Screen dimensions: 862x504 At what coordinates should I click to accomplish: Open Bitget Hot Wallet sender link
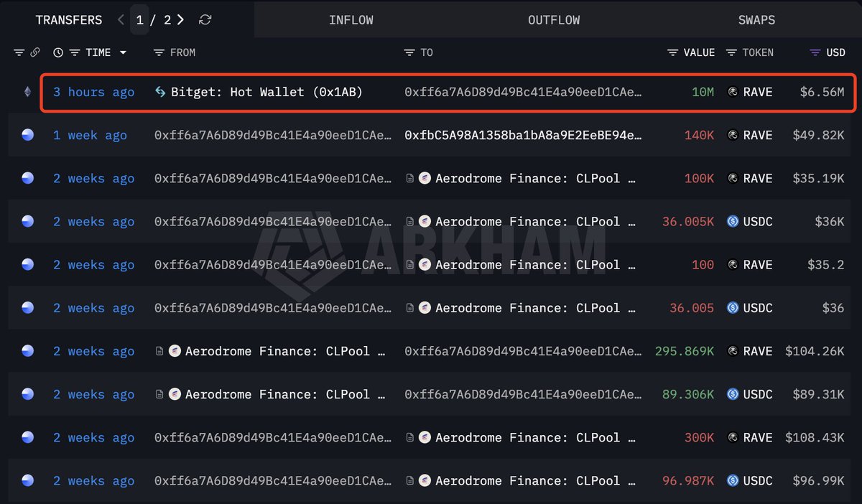coord(266,92)
